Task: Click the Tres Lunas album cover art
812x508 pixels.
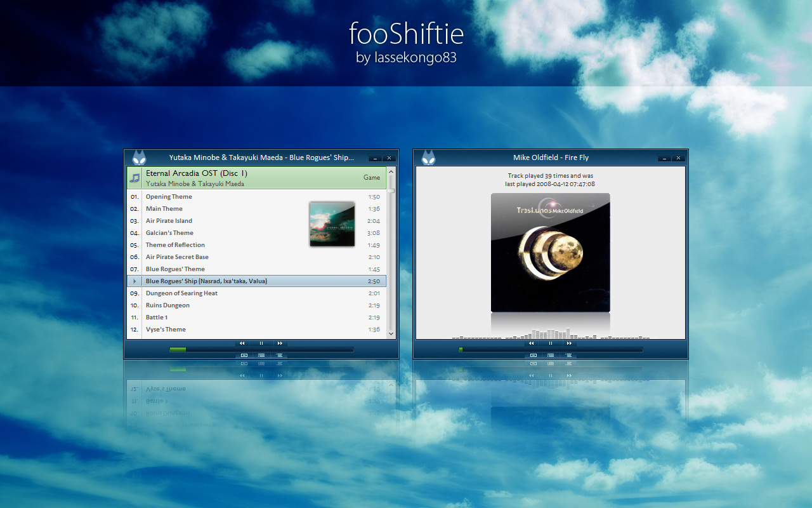Action: pos(551,253)
